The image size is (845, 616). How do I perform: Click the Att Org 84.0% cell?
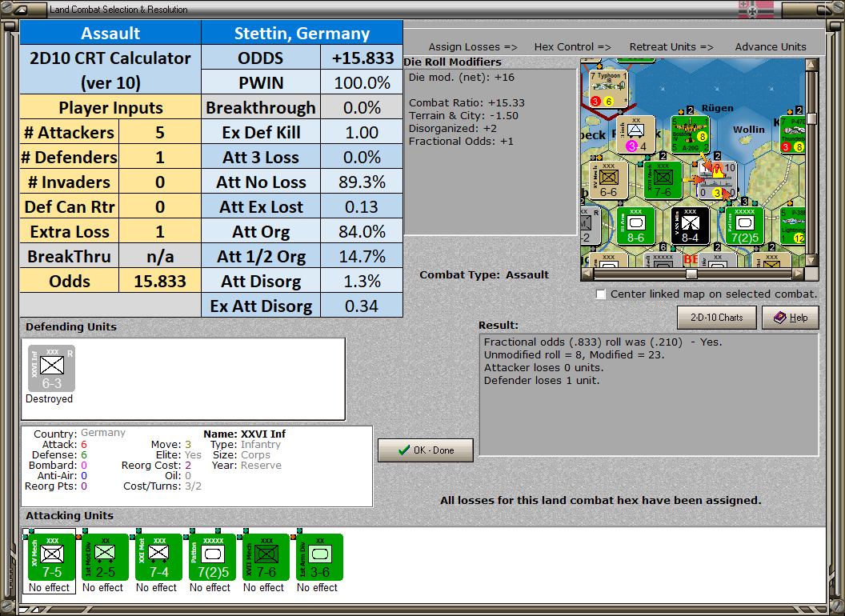[x=362, y=231]
